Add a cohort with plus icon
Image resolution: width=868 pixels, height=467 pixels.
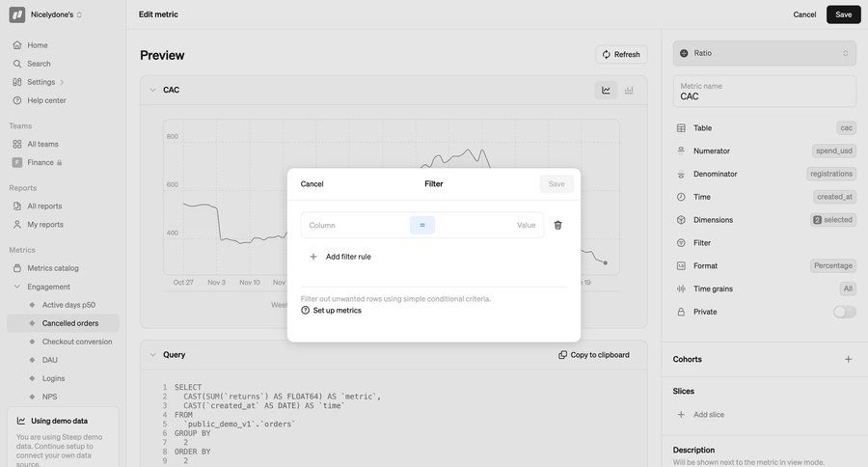[848, 359]
